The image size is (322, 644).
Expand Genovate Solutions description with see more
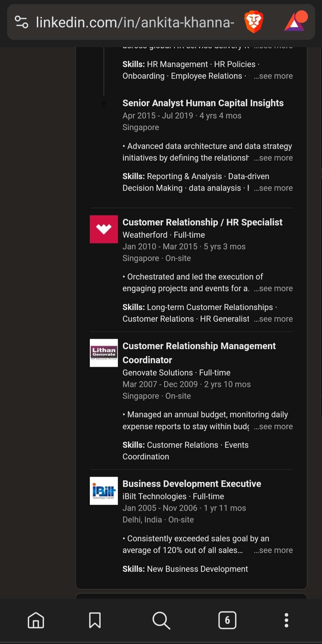click(x=273, y=427)
